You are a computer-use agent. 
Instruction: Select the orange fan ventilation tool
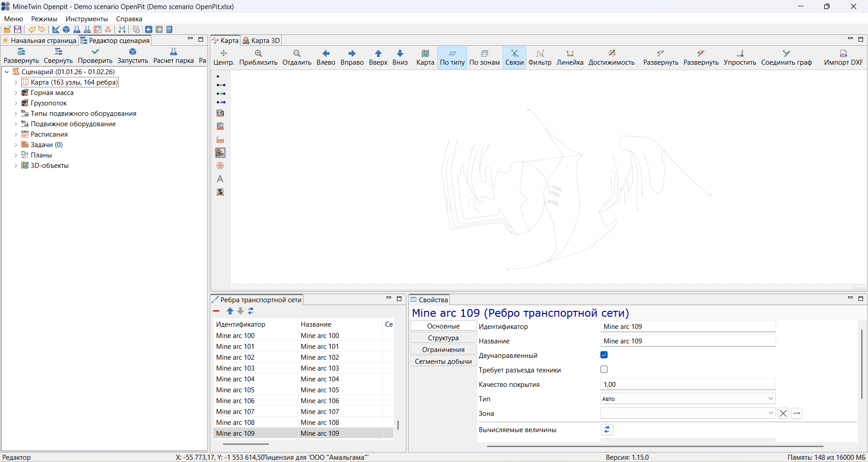click(x=220, y=166)
